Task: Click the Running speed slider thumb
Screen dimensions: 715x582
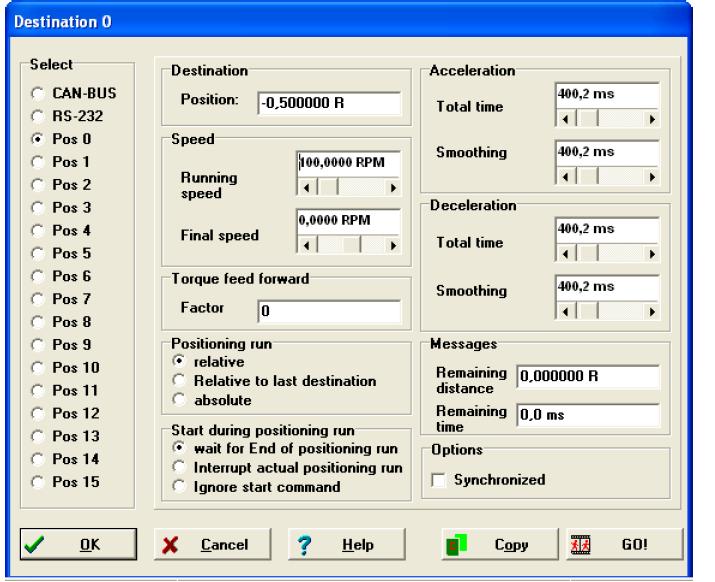Action: [x=327, y=188]
